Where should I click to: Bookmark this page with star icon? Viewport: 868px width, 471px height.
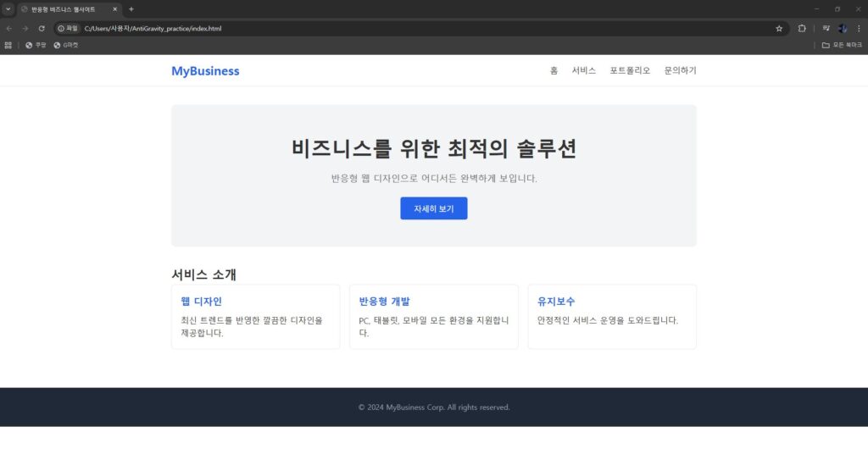(x=779, y=28)
